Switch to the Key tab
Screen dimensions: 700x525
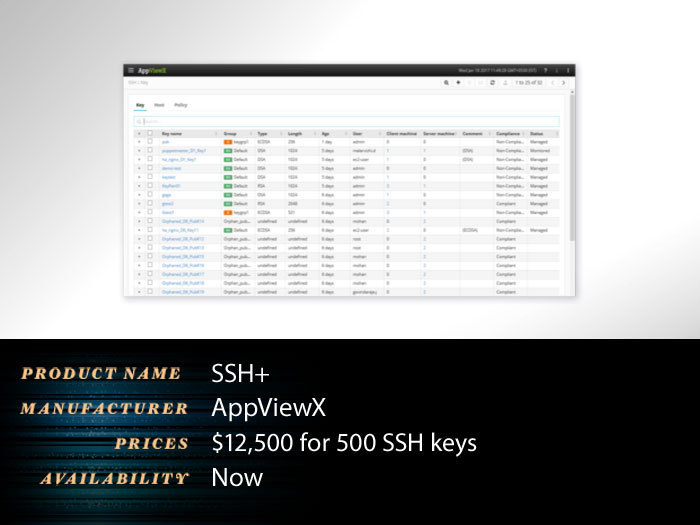(x=140, y=105)
